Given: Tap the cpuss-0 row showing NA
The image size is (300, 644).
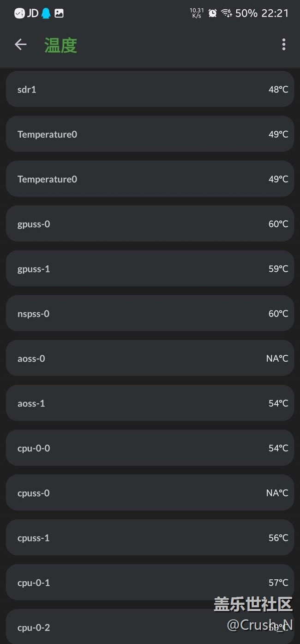Looking at the screenshot, I should point(150,492).
